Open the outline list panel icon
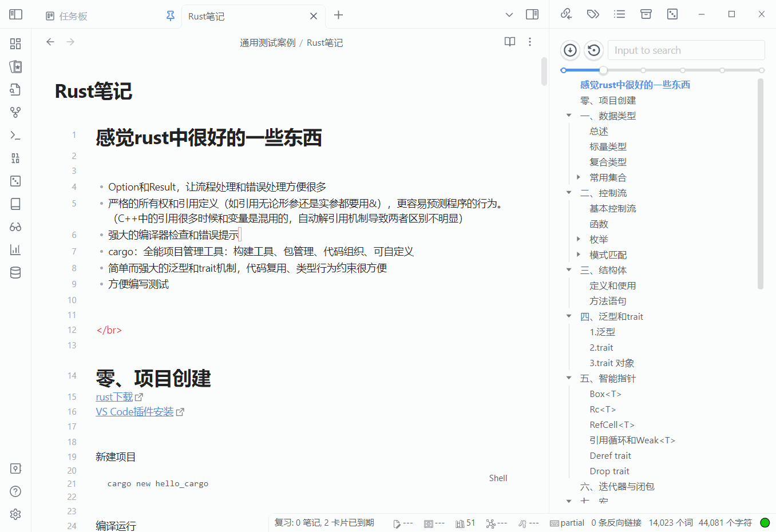 click(x=619, y=14)
